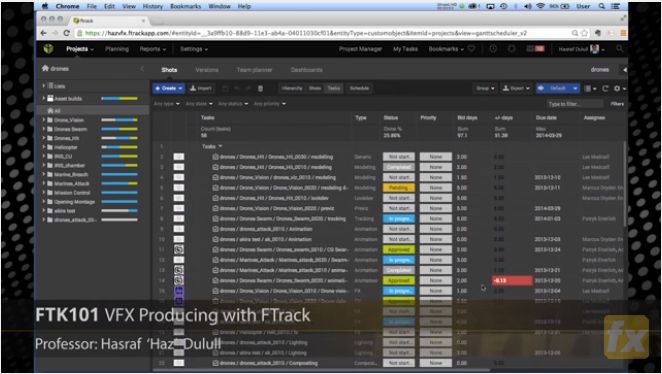Viewport: 662px width, 374px height.
Task: Open the gear settings icon in toolbar
Action: coord(617,88)
